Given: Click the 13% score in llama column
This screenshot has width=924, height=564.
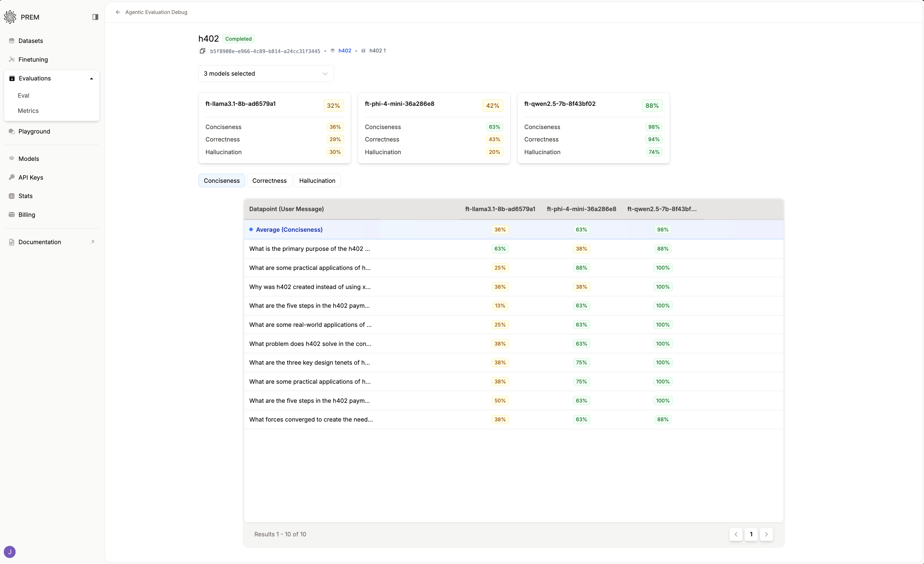Looking at the screenshot, I should click(500, 306).
